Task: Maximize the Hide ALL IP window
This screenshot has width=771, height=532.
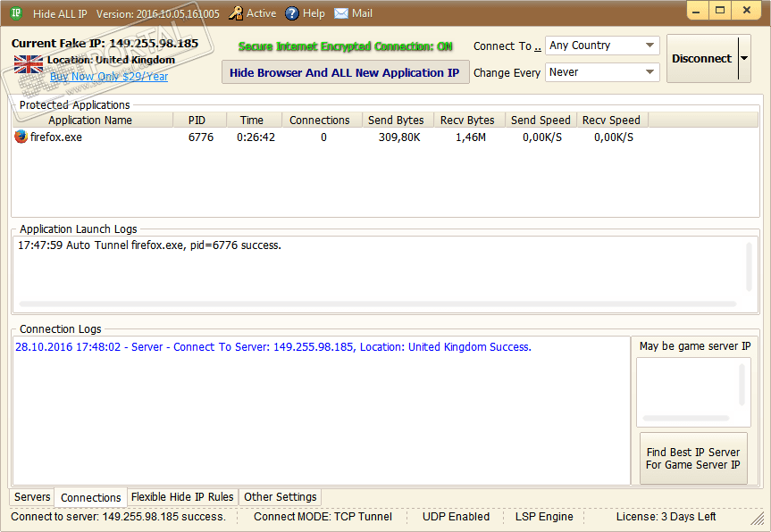Action: 720,11
